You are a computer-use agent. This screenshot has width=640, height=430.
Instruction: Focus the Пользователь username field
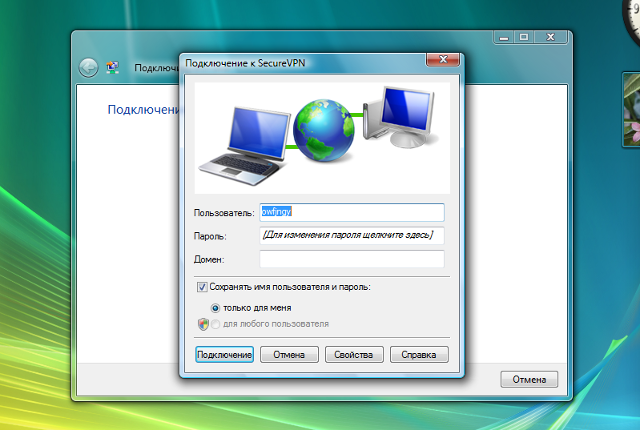coord(352,212)
